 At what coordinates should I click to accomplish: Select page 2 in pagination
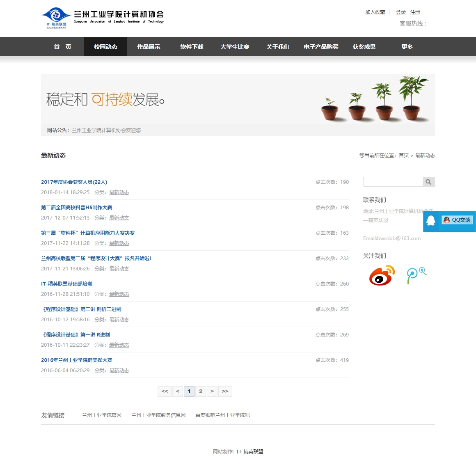(x=201, y=391)
